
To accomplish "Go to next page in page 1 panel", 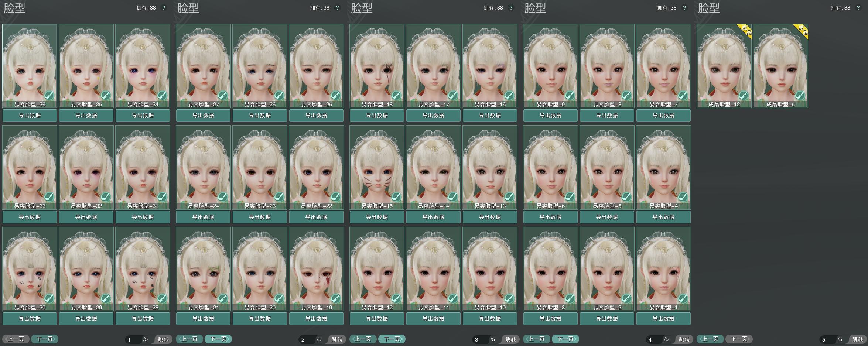I will click(45, 339).
